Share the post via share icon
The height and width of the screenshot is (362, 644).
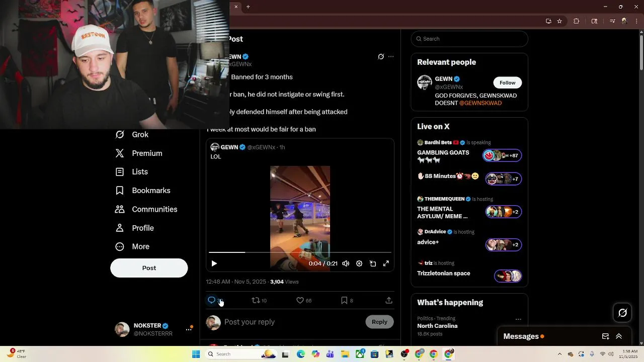click(389, 300)
